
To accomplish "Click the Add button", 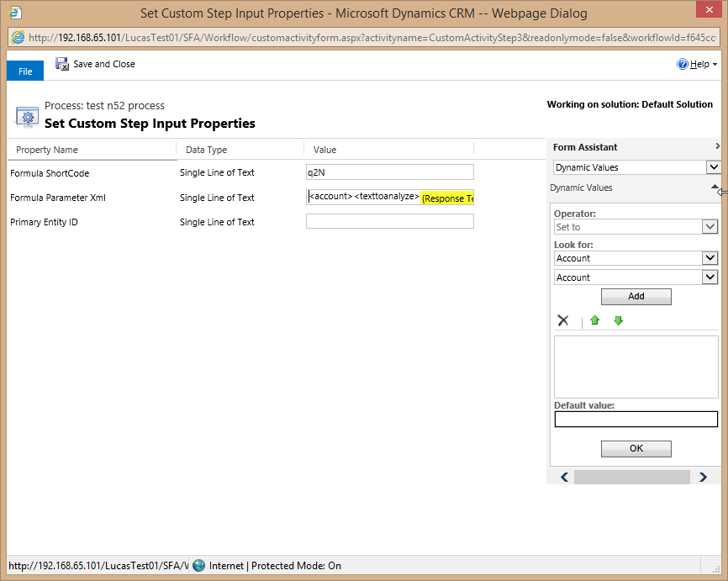I will click(636, 296).
